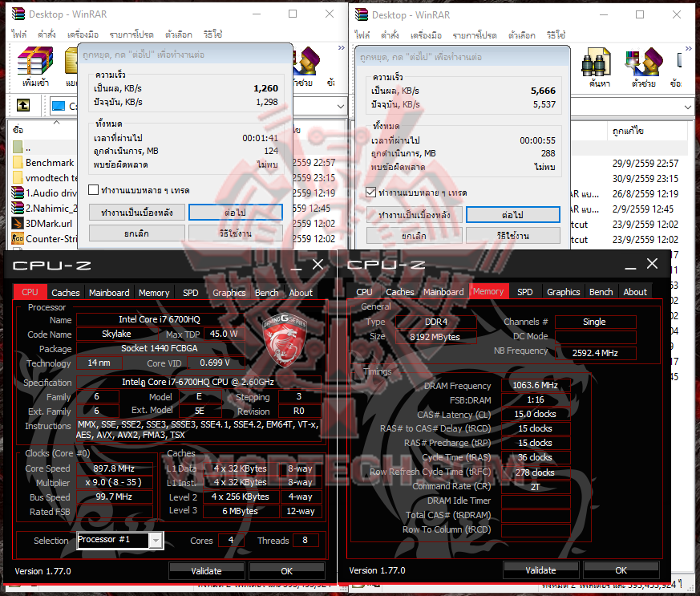700x596 pixels.
Task: Click Background mode button in right dialog
Action: click(x=415, y=215)
